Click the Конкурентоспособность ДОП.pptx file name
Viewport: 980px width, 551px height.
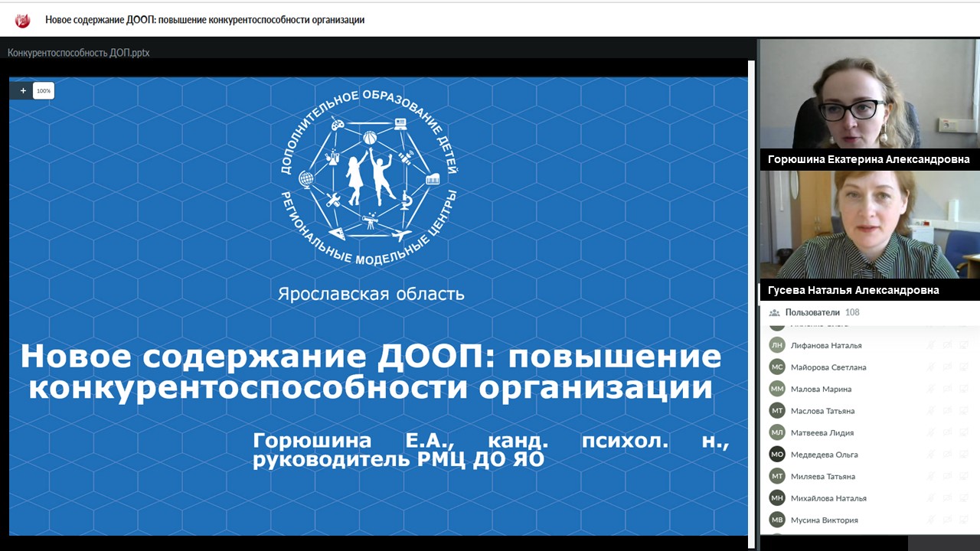[78, 53]
